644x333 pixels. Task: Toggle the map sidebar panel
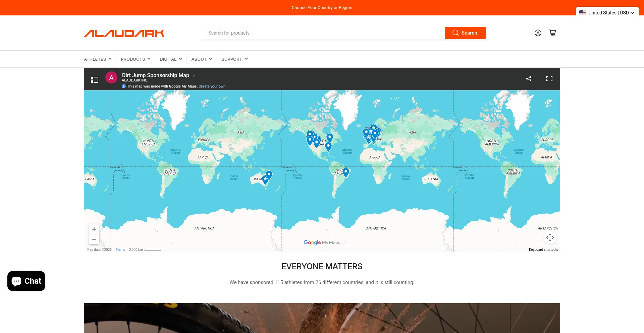95,79
